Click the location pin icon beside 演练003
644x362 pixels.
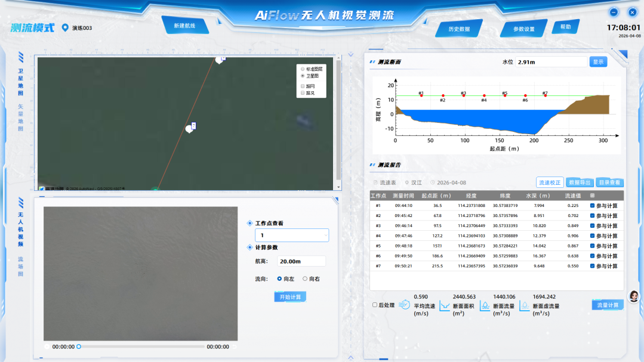(x=66, y=27)
